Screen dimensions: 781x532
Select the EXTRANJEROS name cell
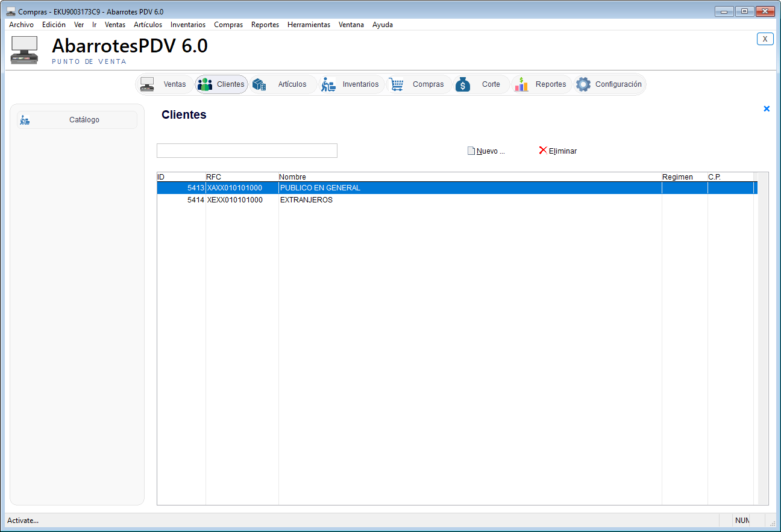[x=470, y=200]
